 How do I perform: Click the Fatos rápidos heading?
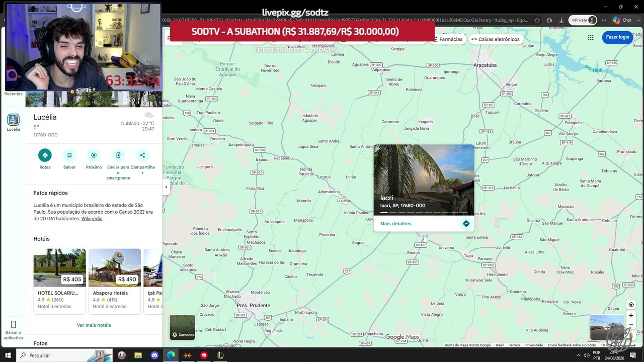point(51,193)
